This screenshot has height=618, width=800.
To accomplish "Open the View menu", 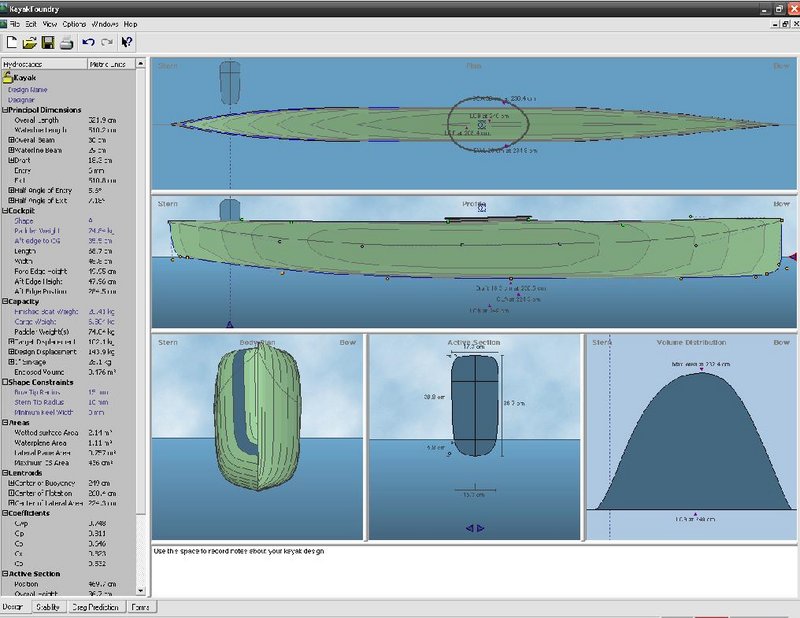I will (x=49, y=24).
